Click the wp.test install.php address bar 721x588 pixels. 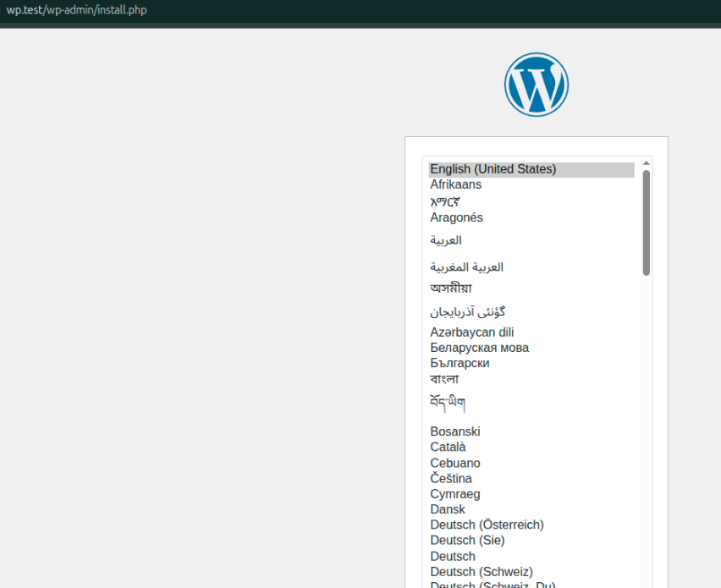[x=76, y=10]
